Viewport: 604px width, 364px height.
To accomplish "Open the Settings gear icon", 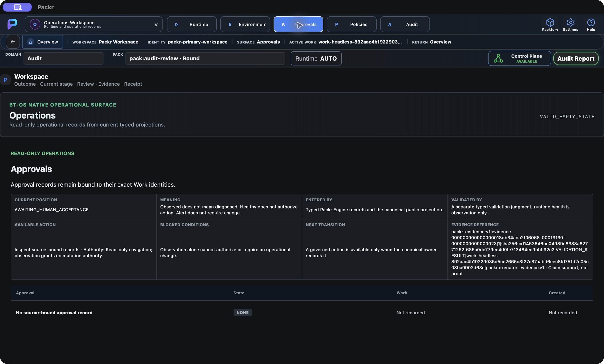I will (570, 23).
